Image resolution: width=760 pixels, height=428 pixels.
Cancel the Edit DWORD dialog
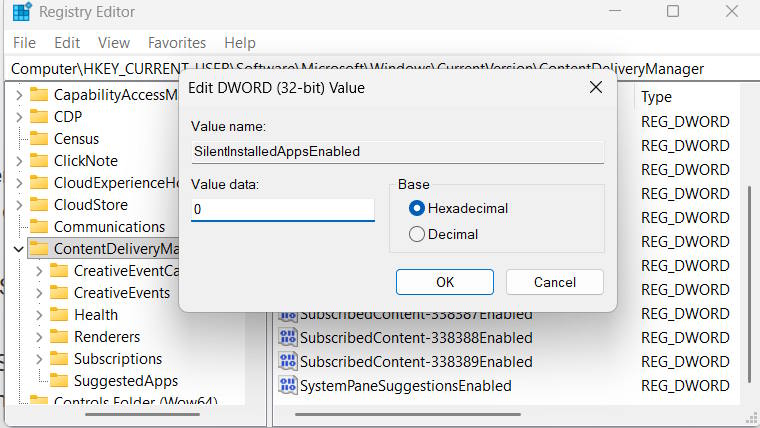(554, 282)
